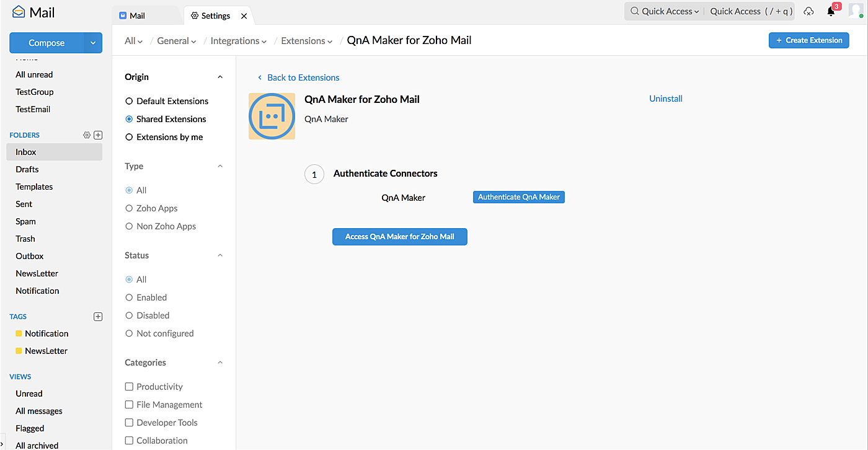Viewport: 868px width, 450px height.
Task: Open the General breadcrumb dropdown
Action: [x=177, y=41]
